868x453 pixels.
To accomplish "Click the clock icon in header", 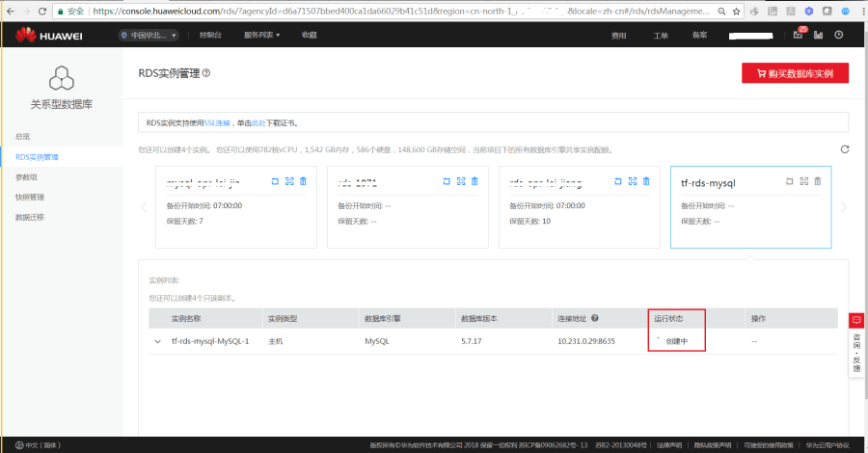I will (x=839, y=35).
